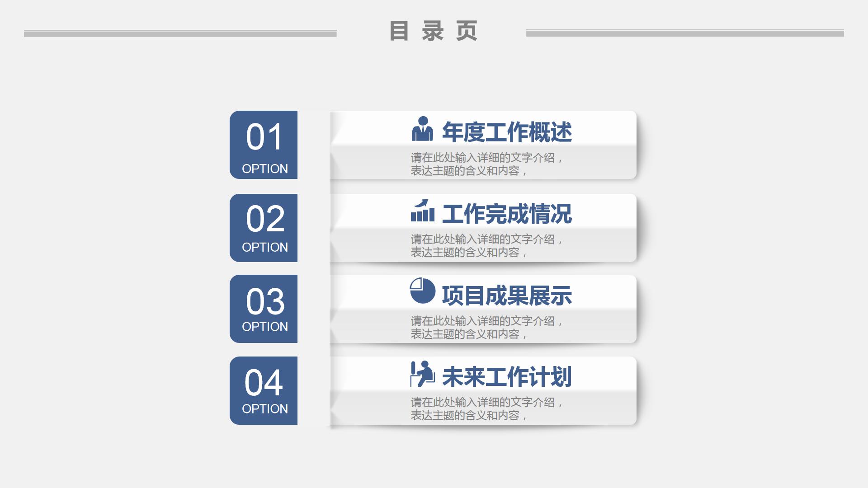Click the gray divider line left of 目录页
This screenshot has width=868, height=488.
181,32
